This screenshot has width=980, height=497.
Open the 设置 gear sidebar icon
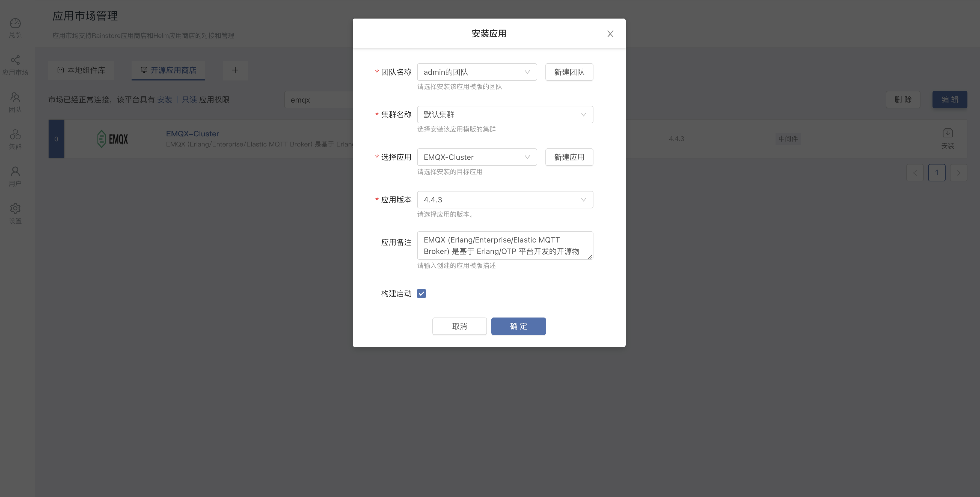click(x=15, y=213)
